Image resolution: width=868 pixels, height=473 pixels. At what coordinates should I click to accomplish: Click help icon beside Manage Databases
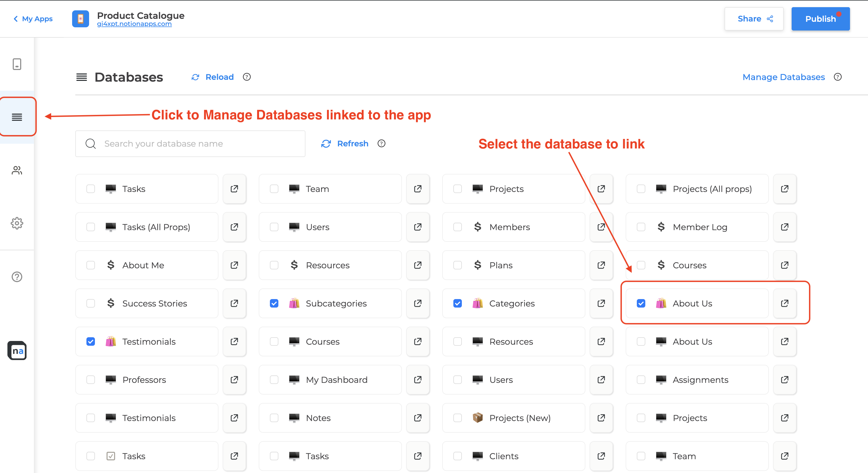click(837, 77)
